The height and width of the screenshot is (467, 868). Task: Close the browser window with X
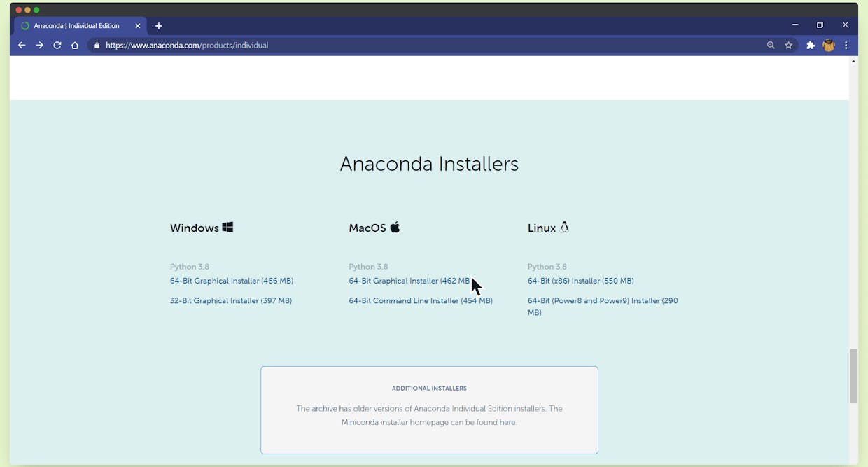pyautogui.click(x=846, y=25)
